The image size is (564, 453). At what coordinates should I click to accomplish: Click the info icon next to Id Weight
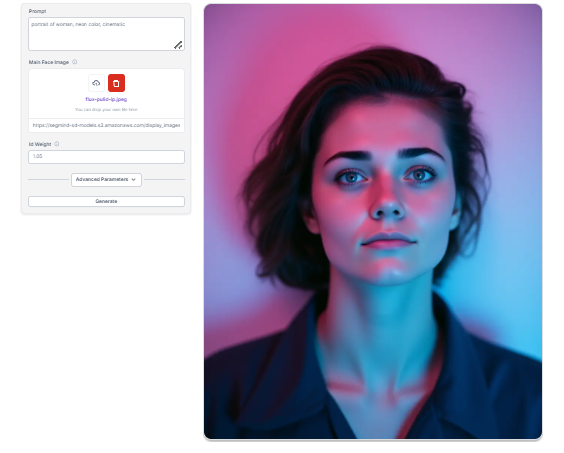coord(56,144)
